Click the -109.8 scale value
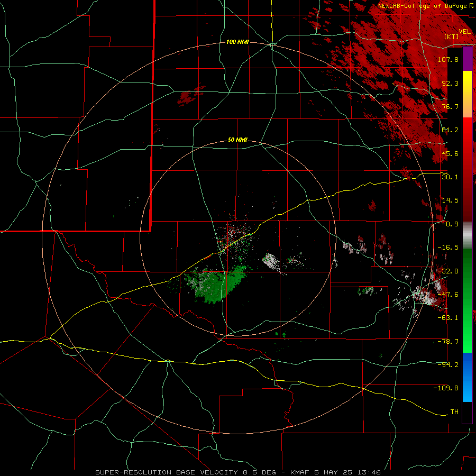This screenshot has height=476, width=476. (x=446, y=388)
